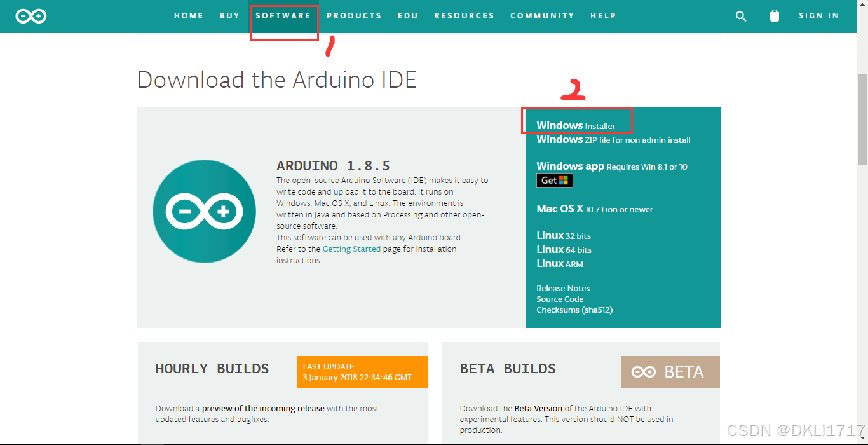Open the shopping cart icon

[x=775, y=15]
